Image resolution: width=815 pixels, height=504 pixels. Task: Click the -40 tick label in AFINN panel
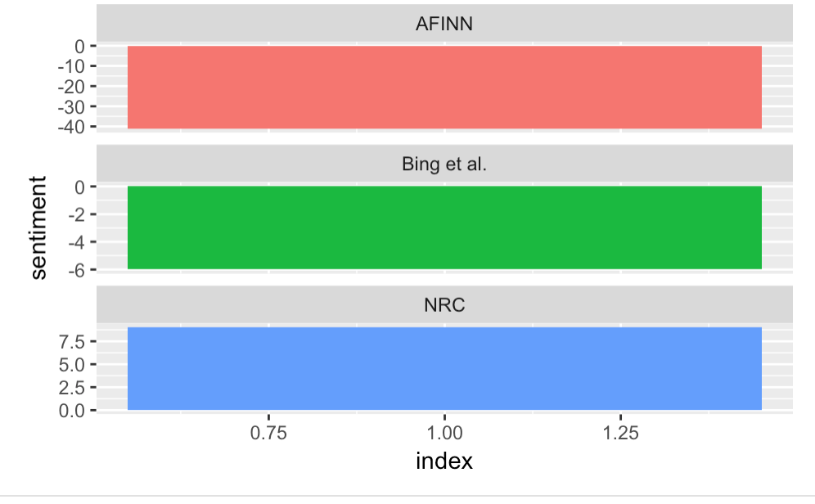72,126
